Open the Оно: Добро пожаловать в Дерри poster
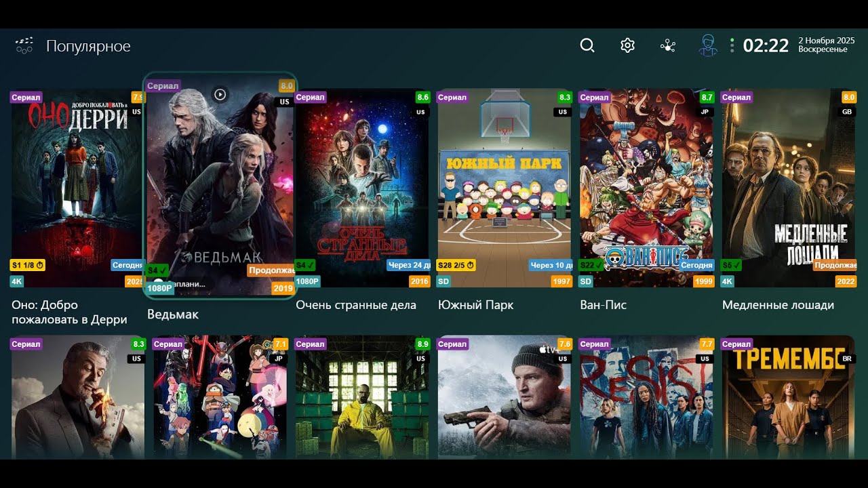868x488 pixels. click(77, 188)
